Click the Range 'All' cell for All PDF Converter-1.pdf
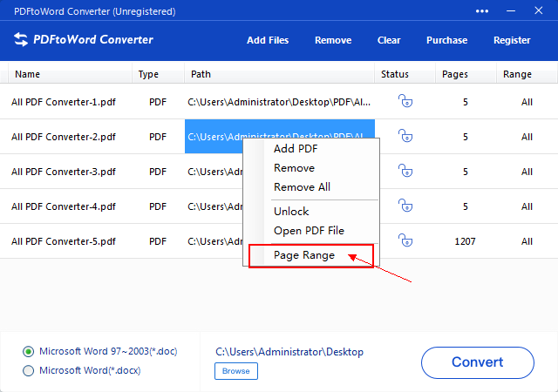Screen dimensions: 558x392 (527, 103)
